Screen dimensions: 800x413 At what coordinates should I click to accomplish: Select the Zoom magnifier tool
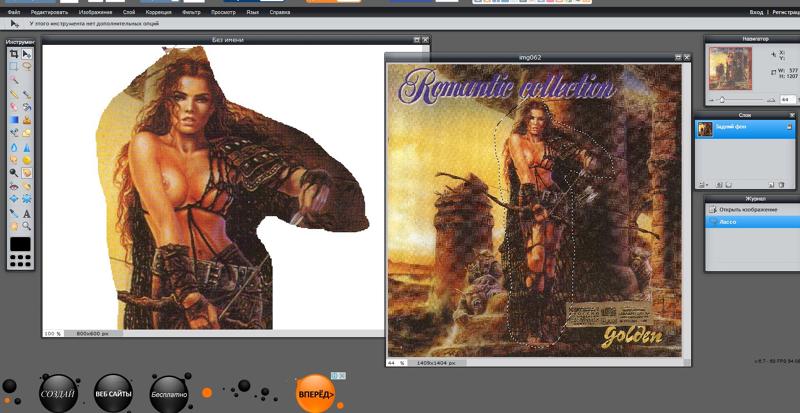(27, 226)
